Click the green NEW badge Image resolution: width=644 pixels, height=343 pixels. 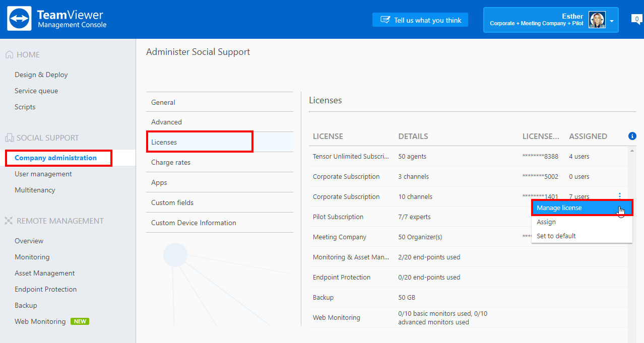pos(80,321)
